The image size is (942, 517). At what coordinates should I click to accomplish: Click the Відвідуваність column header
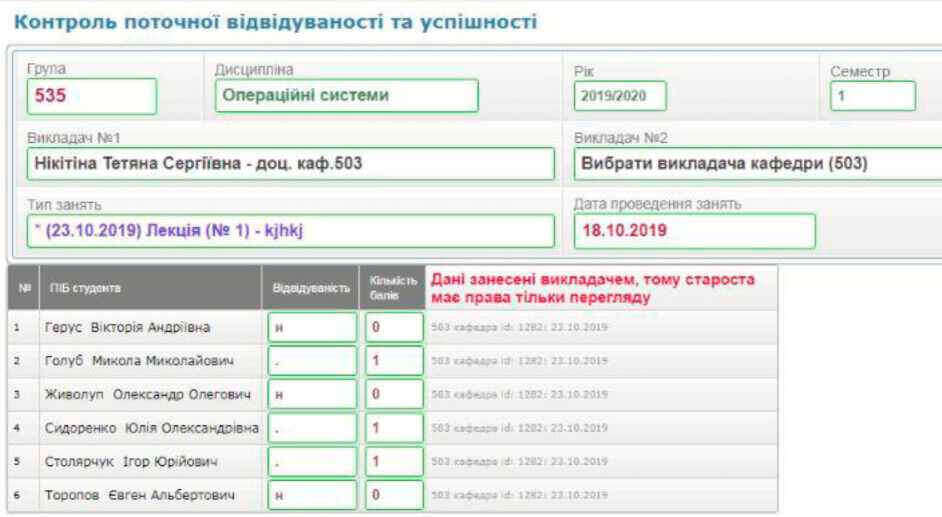[311, 288]
